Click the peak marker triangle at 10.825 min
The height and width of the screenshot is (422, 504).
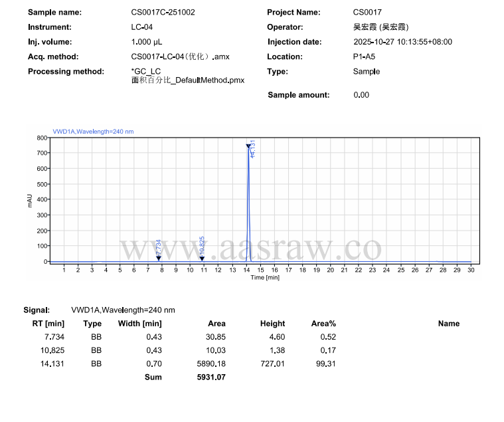pos(202,258)
